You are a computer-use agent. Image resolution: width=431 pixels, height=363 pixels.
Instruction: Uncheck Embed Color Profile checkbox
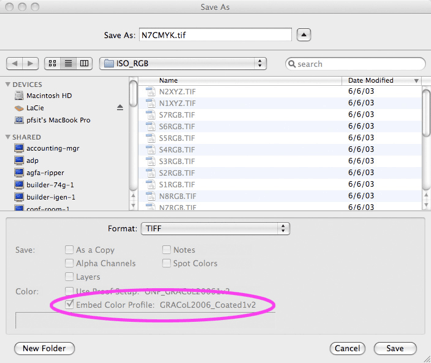69,304
